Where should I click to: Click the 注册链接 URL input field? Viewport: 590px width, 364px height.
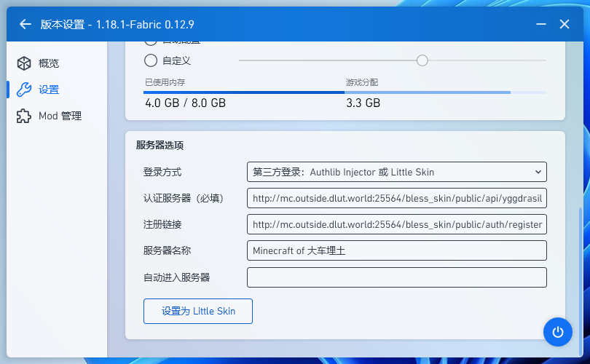click(x=396, y=225)
